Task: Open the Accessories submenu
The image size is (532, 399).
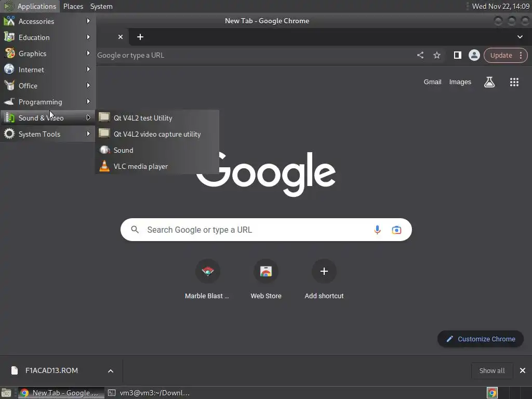Action: [47, 21]
